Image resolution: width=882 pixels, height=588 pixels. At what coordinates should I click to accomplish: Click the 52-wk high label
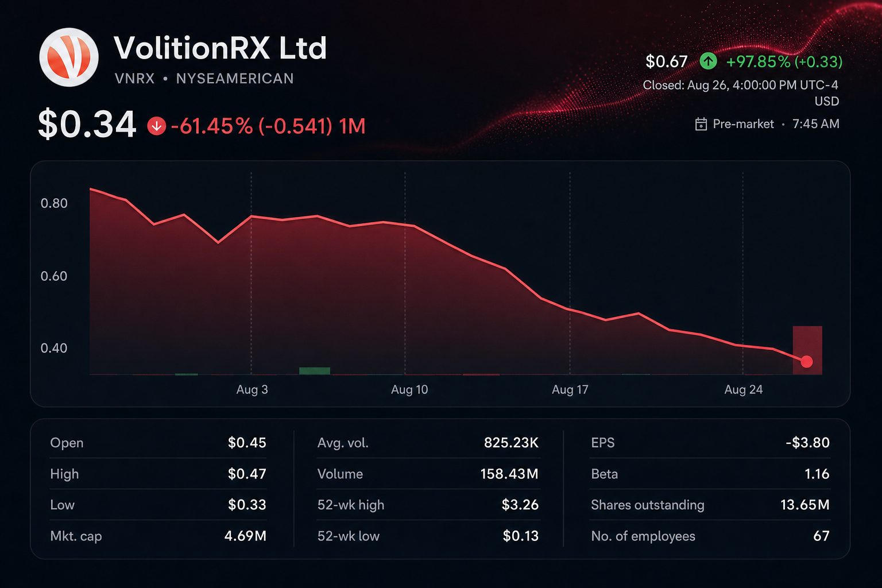(351, 505)
